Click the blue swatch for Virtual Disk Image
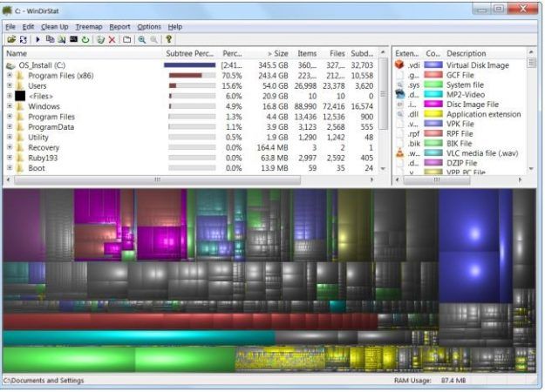 pos(433,65)
